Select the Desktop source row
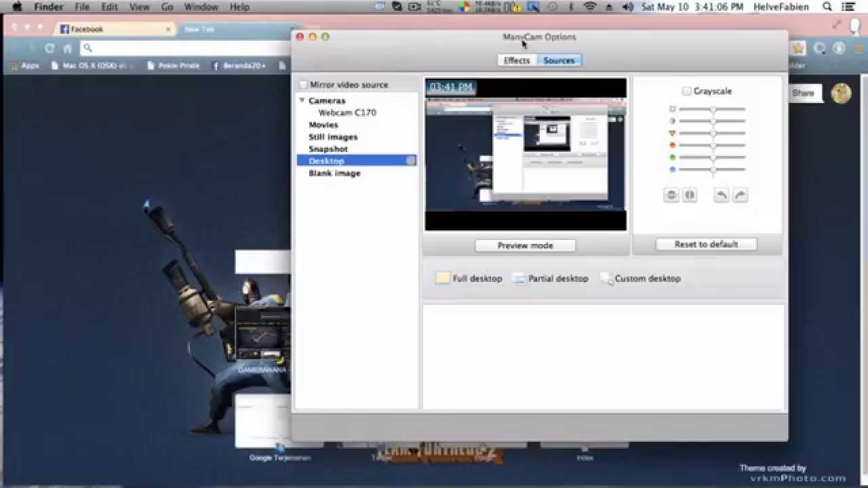This screenshot has width=868, height=488. (357, 161)
